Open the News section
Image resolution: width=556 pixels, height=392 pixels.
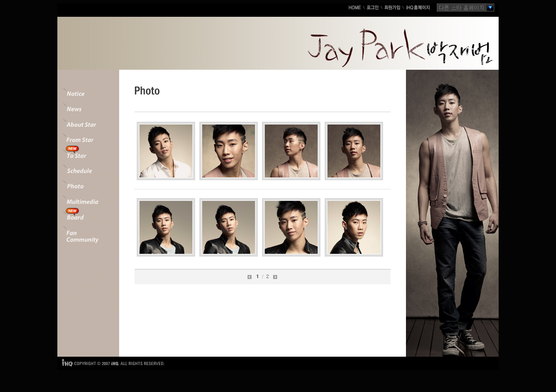pos(74,109)
